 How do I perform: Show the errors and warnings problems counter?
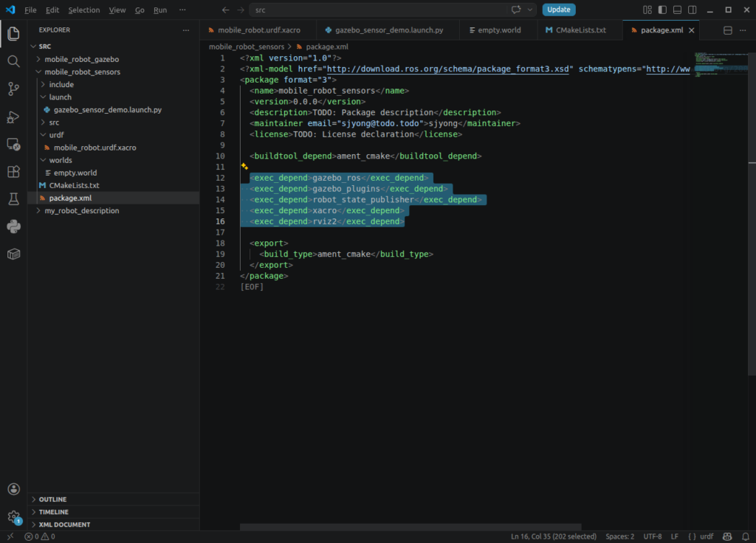click(40, 536)
